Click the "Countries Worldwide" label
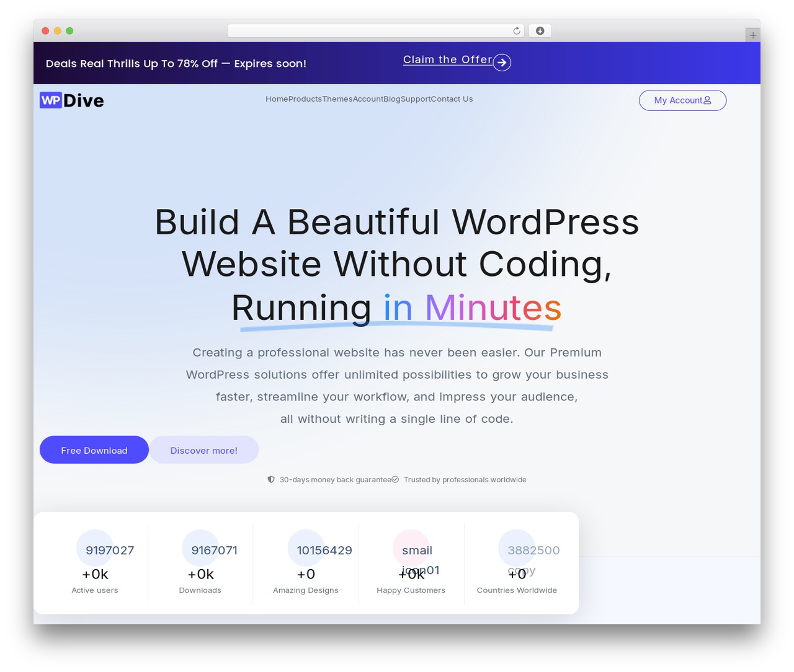Image resolution: width=794 pixels, height=672 pixels. pos(517,591)
